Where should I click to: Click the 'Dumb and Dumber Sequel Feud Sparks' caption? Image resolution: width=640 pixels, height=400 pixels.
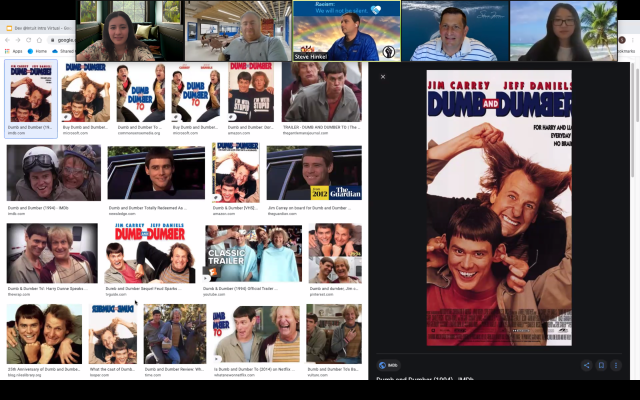point(144,289)
